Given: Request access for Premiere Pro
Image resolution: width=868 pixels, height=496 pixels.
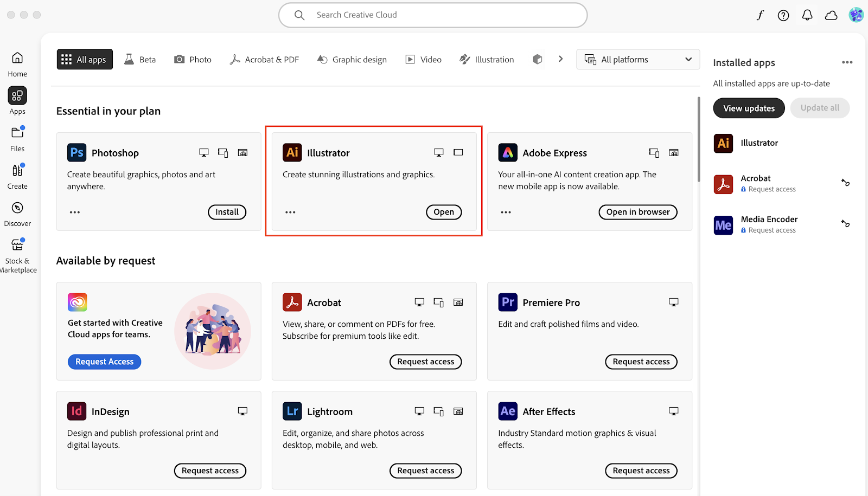Looking at the screenshot, I should tap(641, 362).
